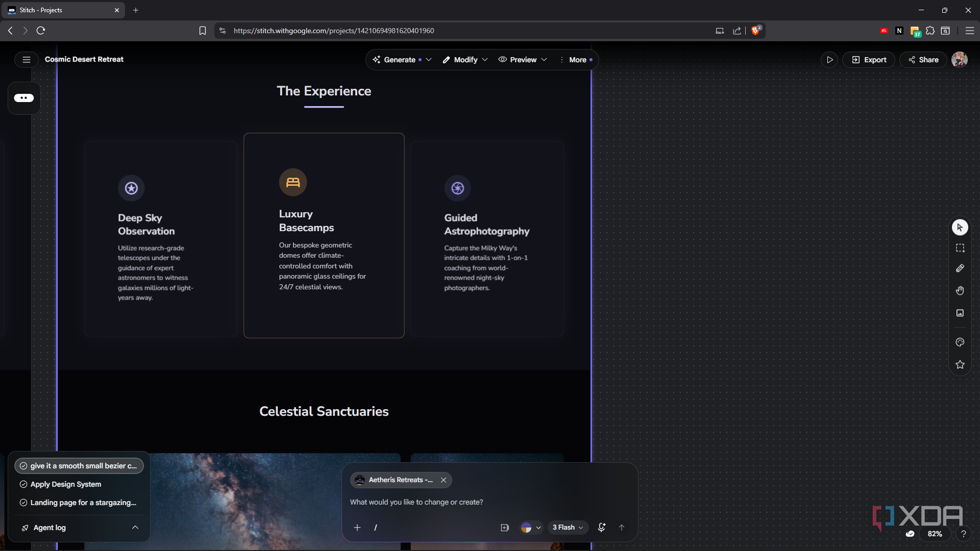
Task: Open the Generate dropdown
Action: [402, 60]
